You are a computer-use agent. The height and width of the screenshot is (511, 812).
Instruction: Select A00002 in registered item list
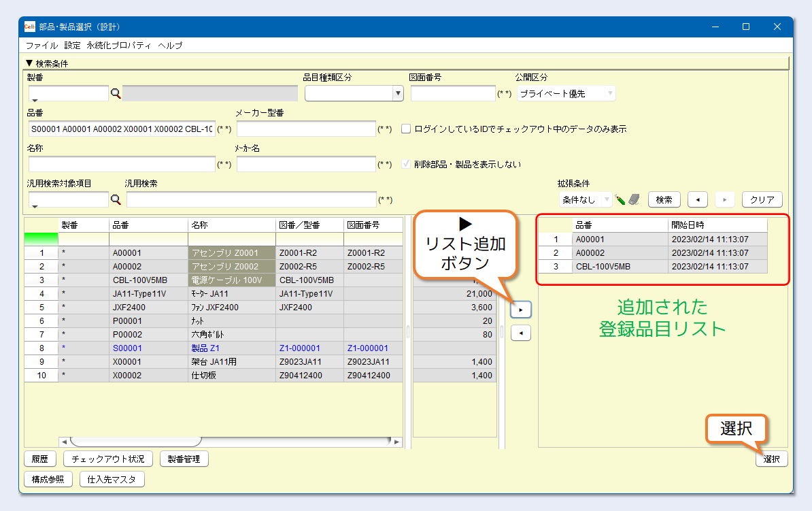coord(620,253)
